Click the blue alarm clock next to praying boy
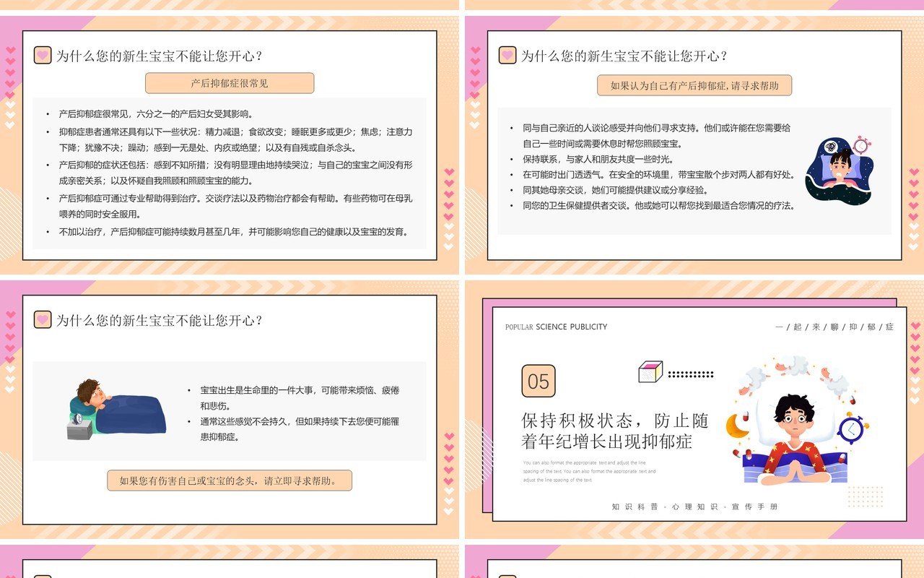The image size is (924, 578). pos(852,429)
